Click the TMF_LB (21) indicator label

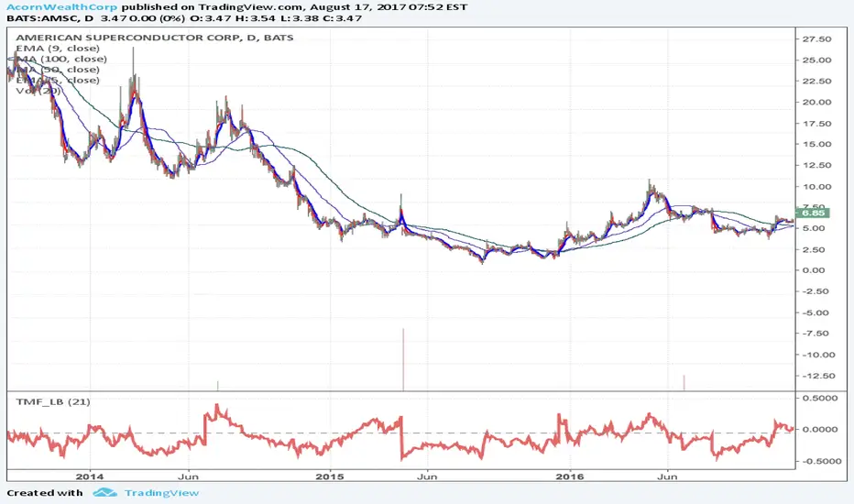tap(53, 401)
